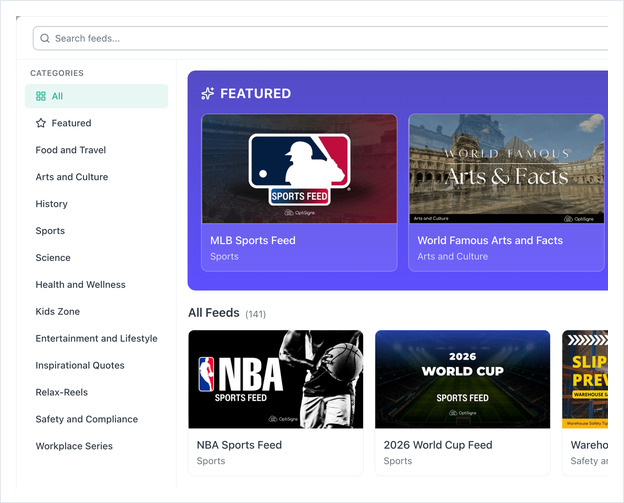This screenshot has width=624, height=503.
Task: Focus the Search feeds input field
Action: [320, 38]
